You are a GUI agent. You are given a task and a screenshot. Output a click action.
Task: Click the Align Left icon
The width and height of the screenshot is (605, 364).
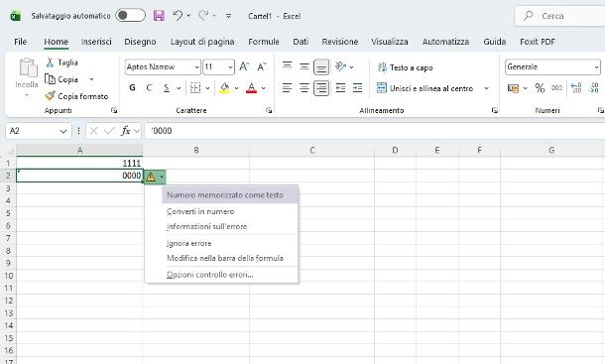287,88
